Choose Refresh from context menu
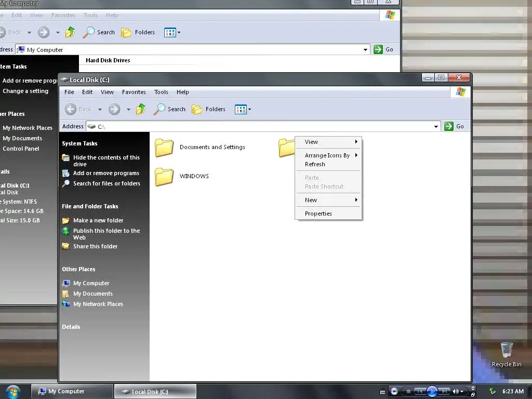 [328, 164]
